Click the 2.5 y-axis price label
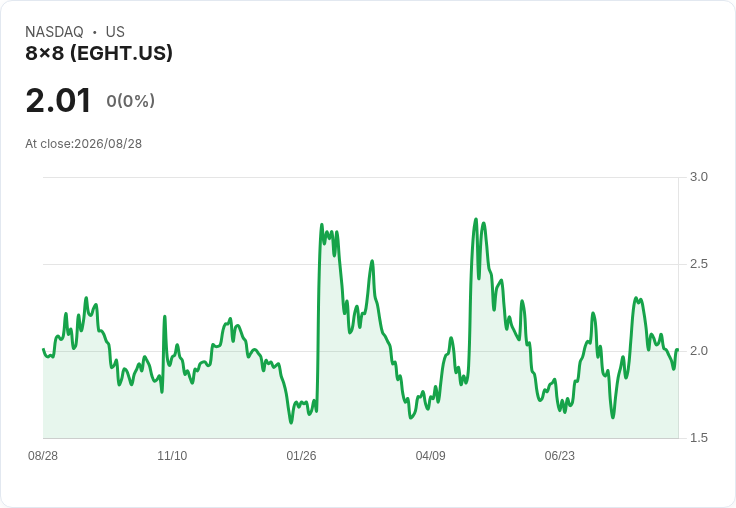736x508 pixels. 698,264
